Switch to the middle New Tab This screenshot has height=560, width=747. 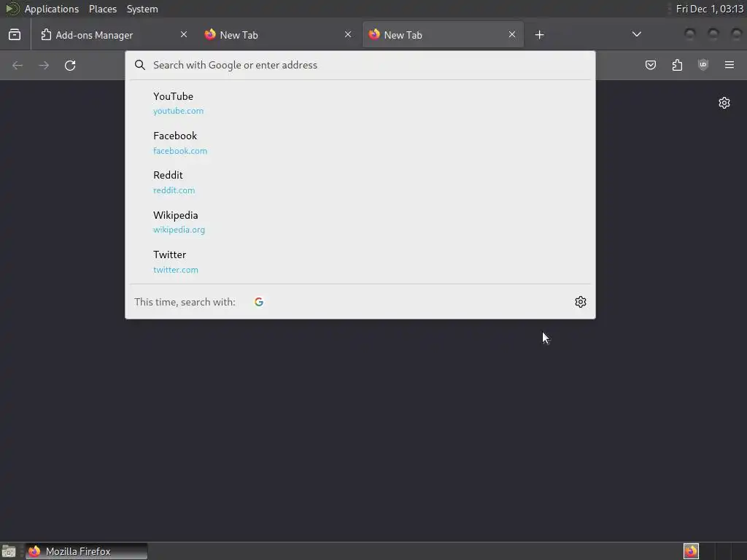[278, 35]
